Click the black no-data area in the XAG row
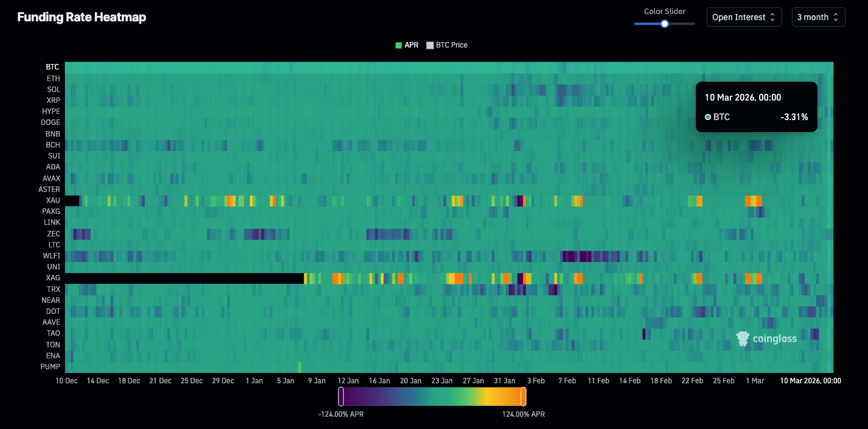The image size is (868, 429). click(183, 278)
